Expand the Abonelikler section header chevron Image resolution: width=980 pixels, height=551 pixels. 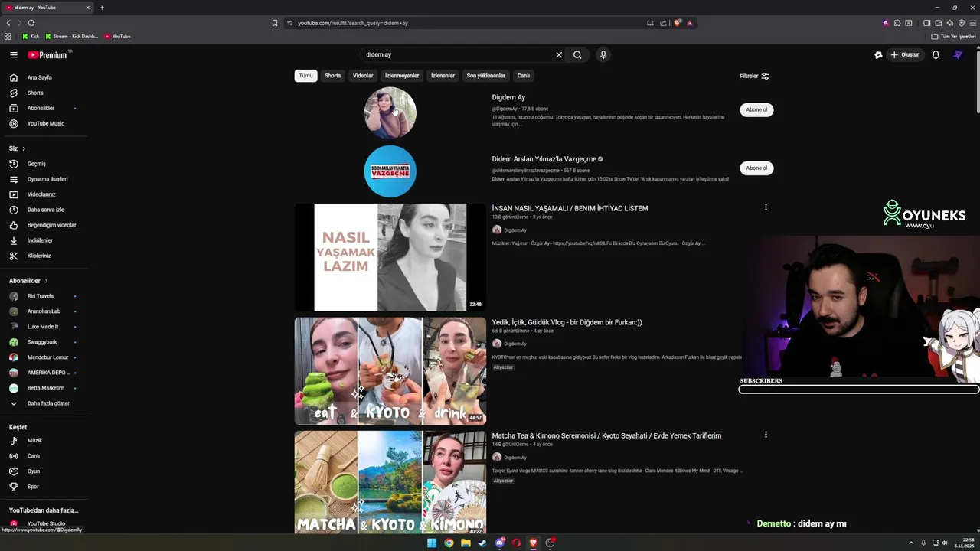tap(46, 281)
